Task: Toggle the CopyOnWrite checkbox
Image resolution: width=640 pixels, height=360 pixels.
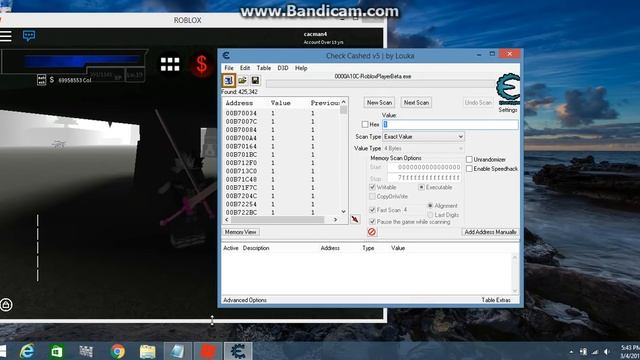Action: [372, 196]
